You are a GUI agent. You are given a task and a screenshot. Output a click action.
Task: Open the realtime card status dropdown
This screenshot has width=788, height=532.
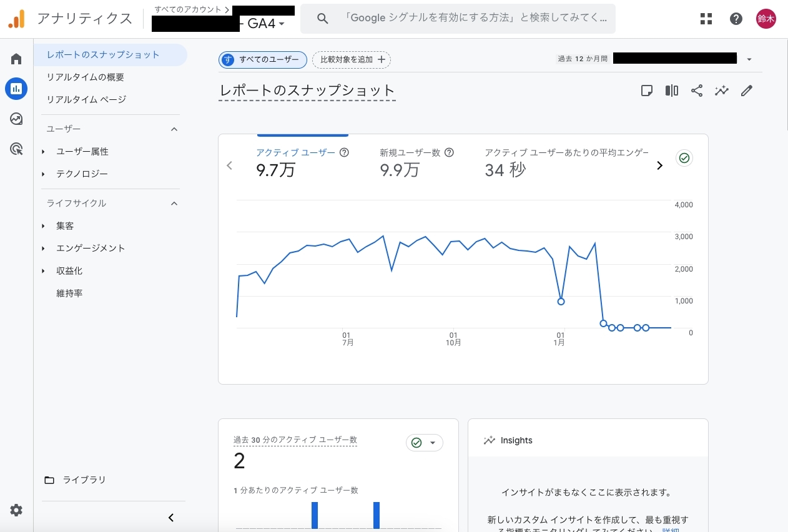click(425, 443)
